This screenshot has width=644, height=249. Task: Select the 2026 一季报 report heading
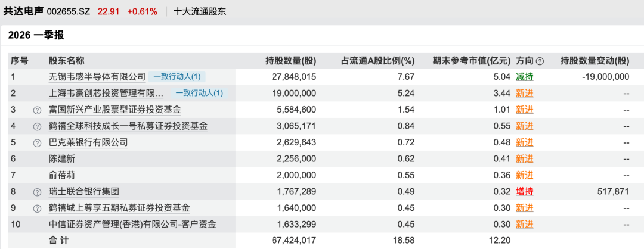[x=36, y=35]
